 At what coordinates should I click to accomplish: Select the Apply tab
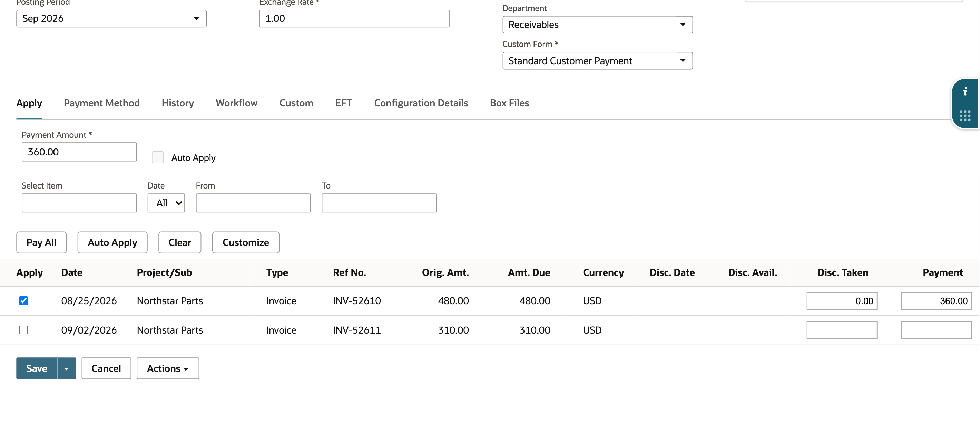(29, 103)
